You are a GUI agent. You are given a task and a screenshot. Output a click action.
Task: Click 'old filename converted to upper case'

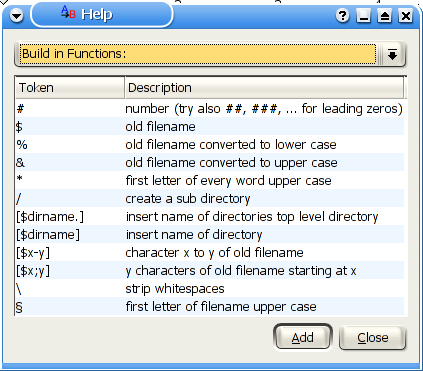coord(231,163)
